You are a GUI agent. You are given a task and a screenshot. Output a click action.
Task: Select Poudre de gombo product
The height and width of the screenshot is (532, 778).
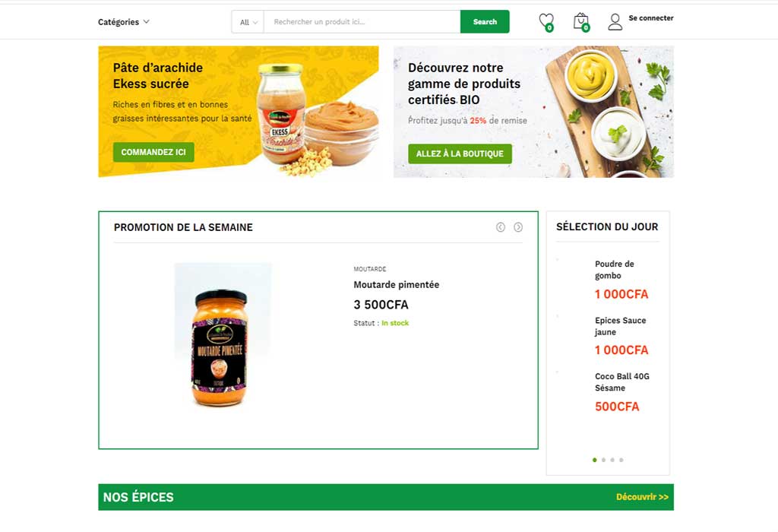pyautogui.click(x=614, y=270)
